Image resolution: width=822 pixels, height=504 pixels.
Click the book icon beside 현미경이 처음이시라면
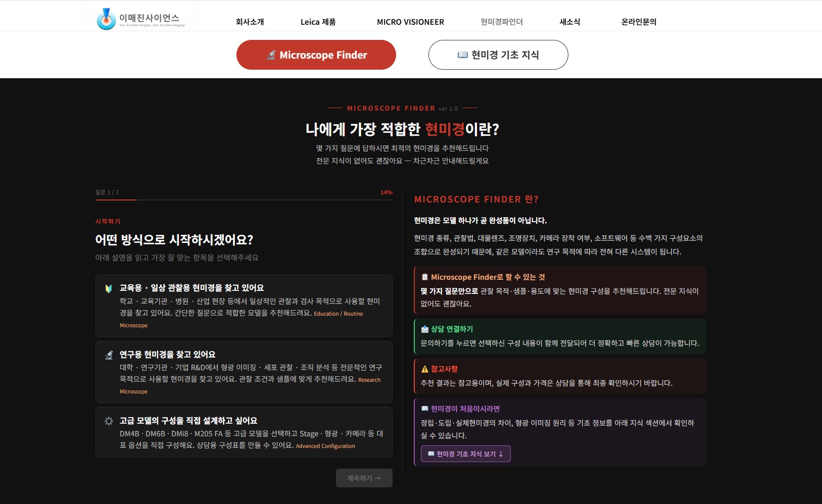(x=425, y=409)
